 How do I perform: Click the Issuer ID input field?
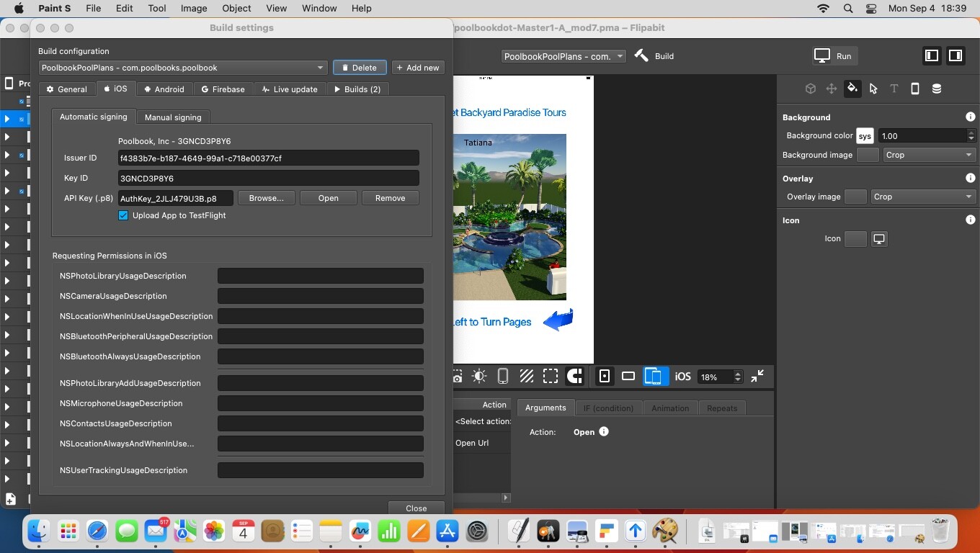[269, 158]
